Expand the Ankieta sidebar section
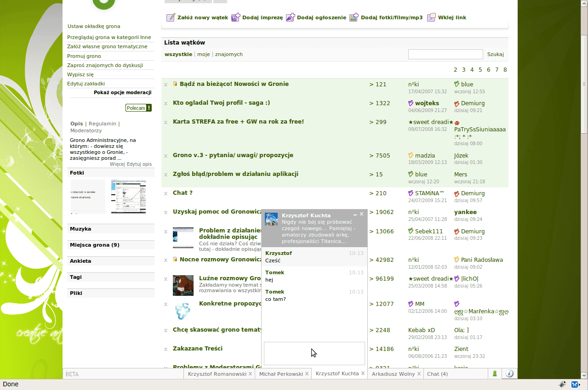 click(80, 261)
